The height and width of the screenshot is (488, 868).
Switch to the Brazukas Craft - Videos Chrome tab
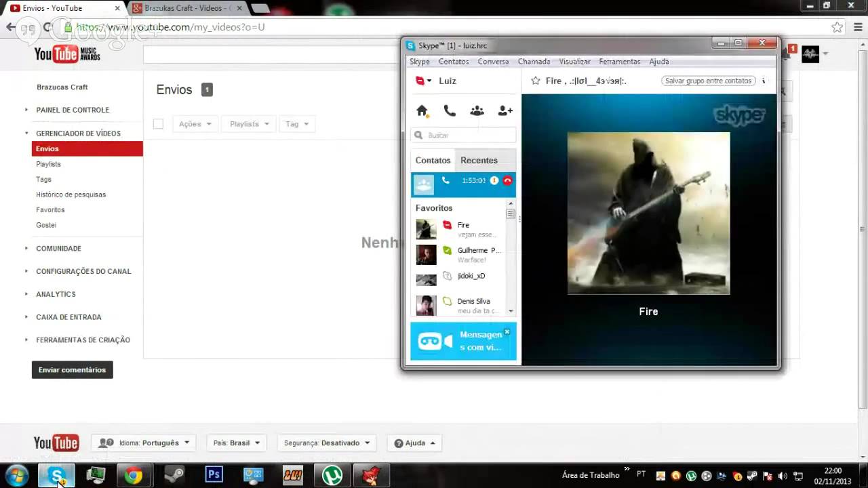coord(187,8)
